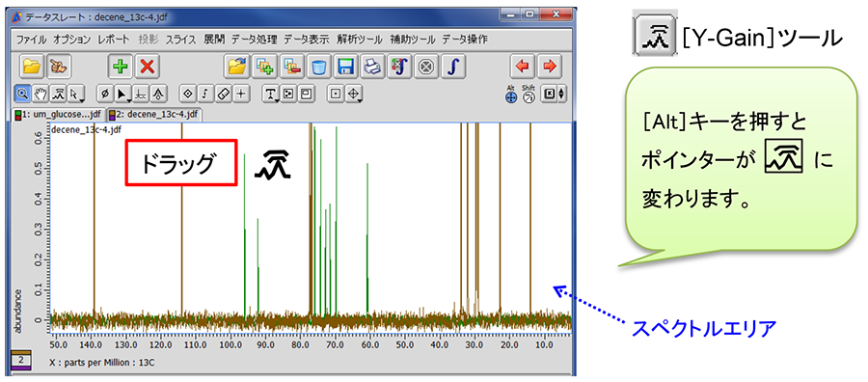Click the red left arrow button
The height and width of the screenshot is (382, 868).
[x=522, y=67]
